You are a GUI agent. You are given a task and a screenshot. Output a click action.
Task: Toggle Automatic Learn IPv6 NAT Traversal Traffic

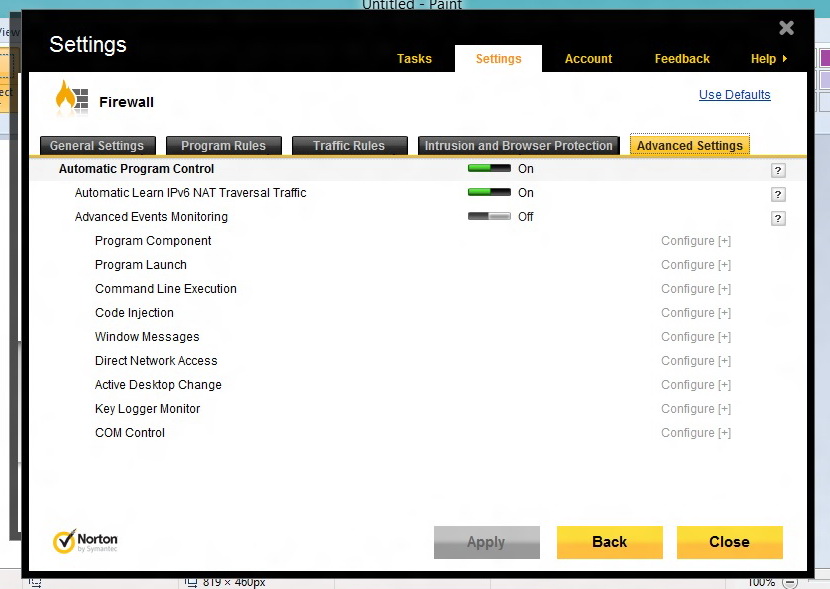tap(489, 193)
